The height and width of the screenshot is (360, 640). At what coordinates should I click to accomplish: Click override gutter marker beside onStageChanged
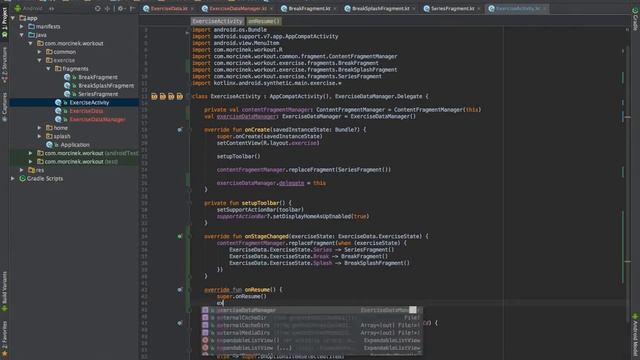click(x=180, y=236)
